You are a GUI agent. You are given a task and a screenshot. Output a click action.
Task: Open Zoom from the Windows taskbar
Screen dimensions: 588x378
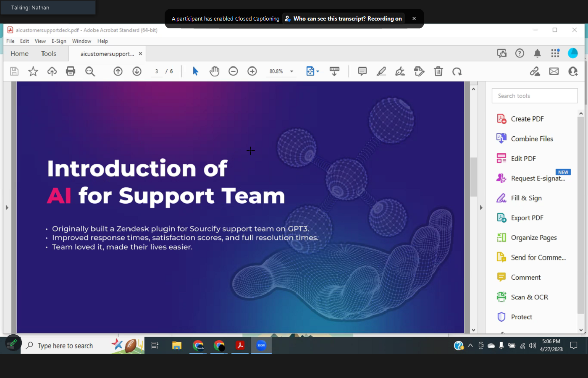[261, 346]
